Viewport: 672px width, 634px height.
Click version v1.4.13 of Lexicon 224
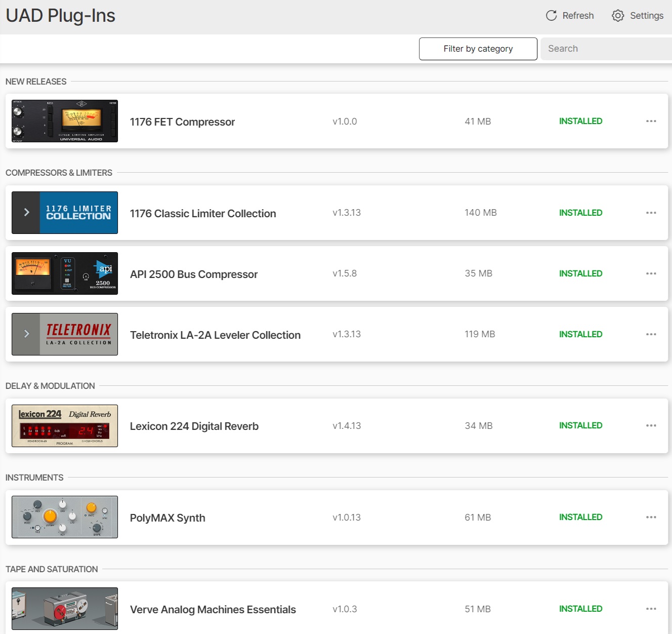(x=347, y=426)
